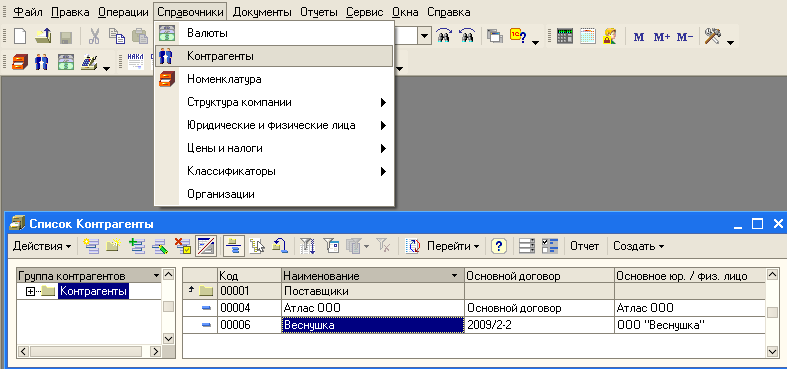Open the Цены и налоги submenu

(x=274, y=148)
